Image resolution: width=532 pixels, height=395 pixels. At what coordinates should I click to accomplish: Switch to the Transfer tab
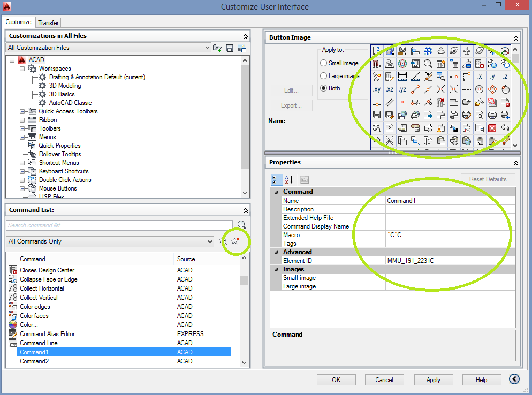pyautogui.click(x=48, y=22)
